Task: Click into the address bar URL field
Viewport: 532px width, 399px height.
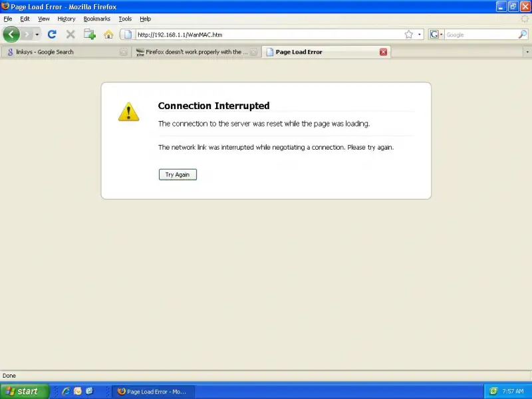Action: point(266,34)
